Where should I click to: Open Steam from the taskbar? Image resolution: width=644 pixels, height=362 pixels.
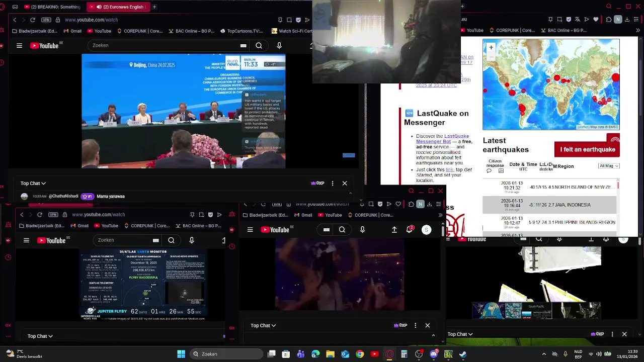coord(463,354)
